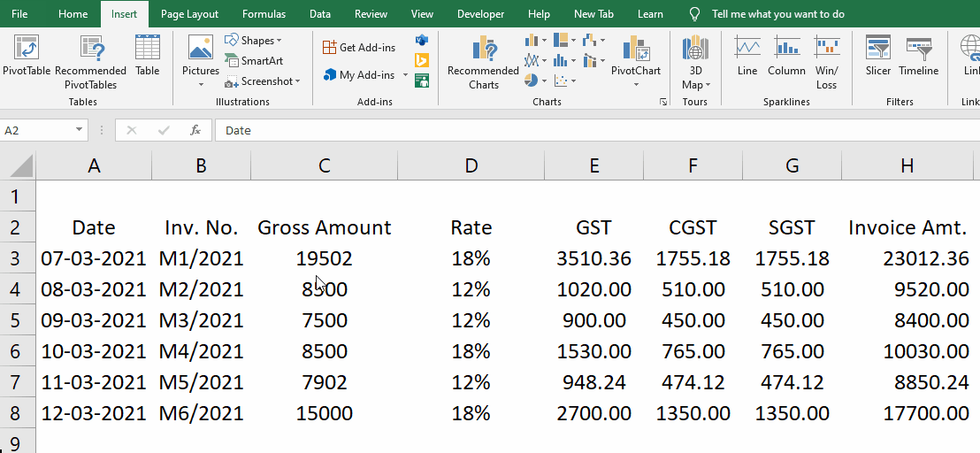Insert a Win/Loss sparkline
Viewport: 980px width, 453px height.
point(826,63)
